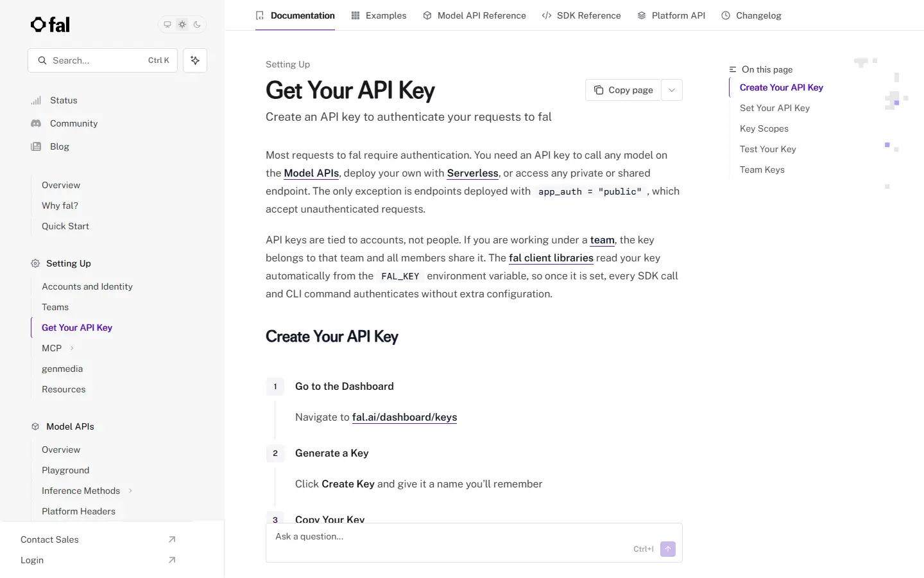Screen dimensions: 924x578
Task: Click the Setting Up gear icon
Action: click(x=35, y=263)
